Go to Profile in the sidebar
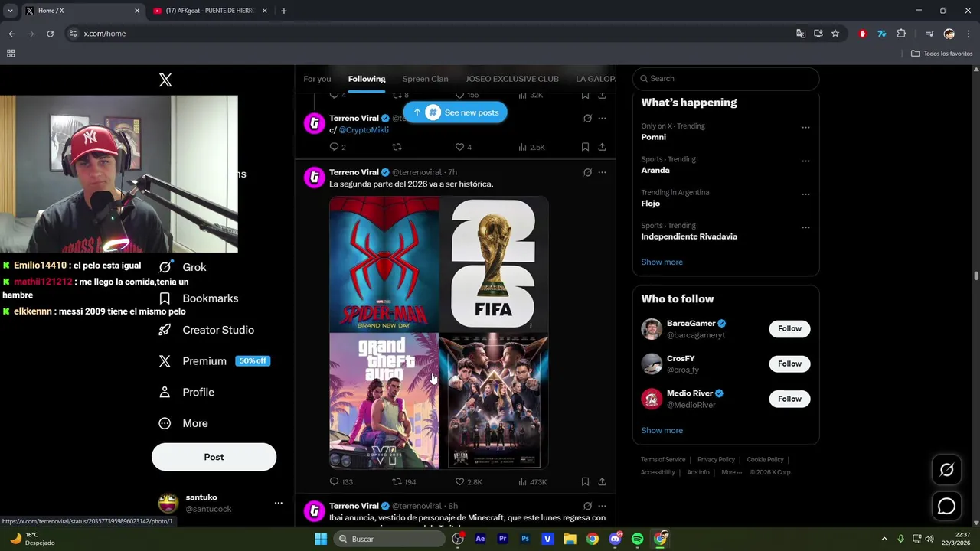The height and width of the screenshot is (551, 980). (186, 392)
